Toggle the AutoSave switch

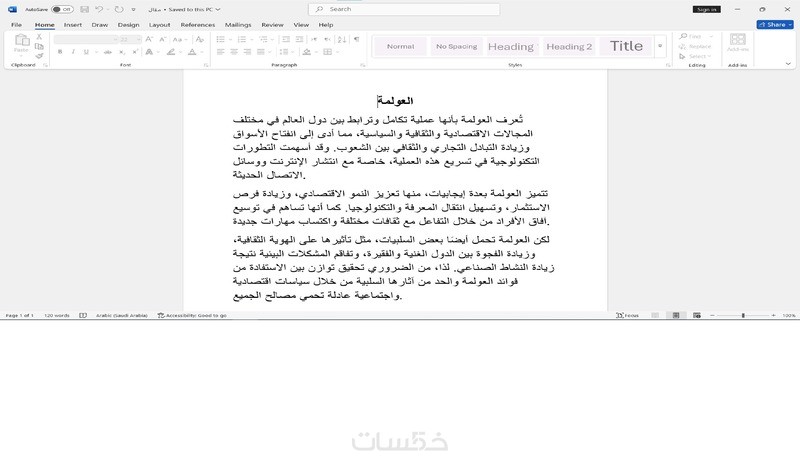tap(62, 9)
